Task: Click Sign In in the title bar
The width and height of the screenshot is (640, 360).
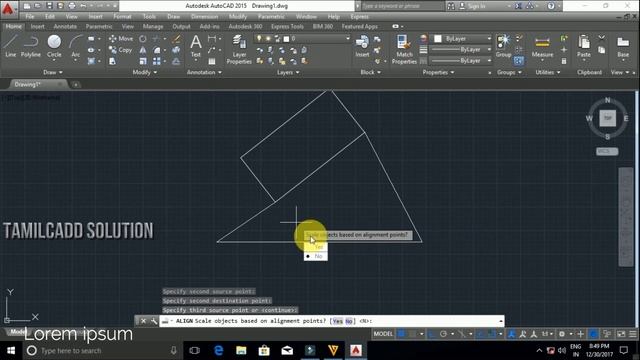Action: 476,6
